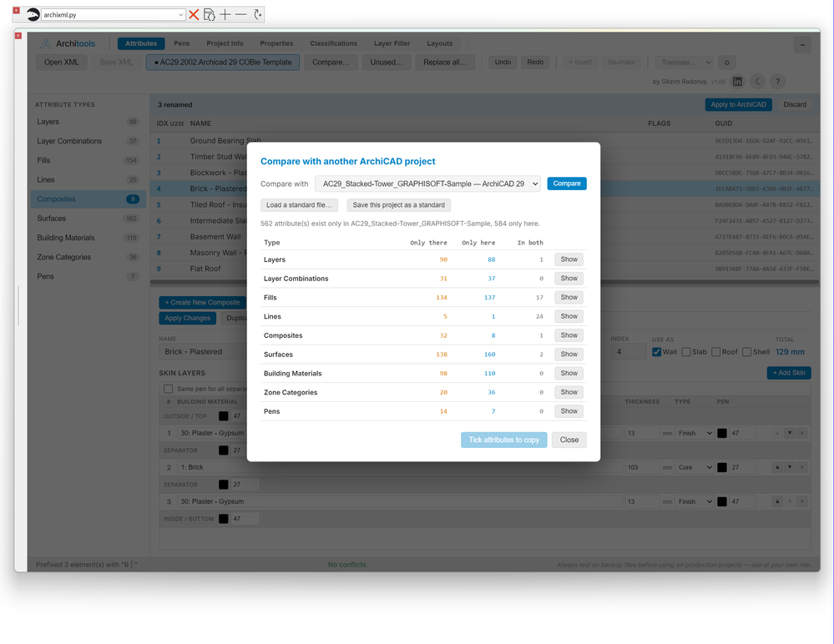Move skin row 2 (Brick) down with arrow

789,467
